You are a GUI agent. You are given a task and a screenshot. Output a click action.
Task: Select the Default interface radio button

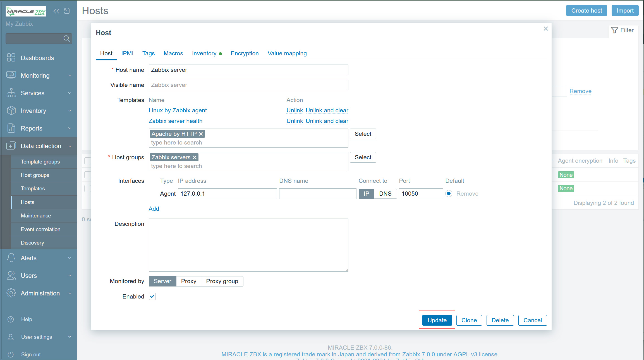[449, 193]
